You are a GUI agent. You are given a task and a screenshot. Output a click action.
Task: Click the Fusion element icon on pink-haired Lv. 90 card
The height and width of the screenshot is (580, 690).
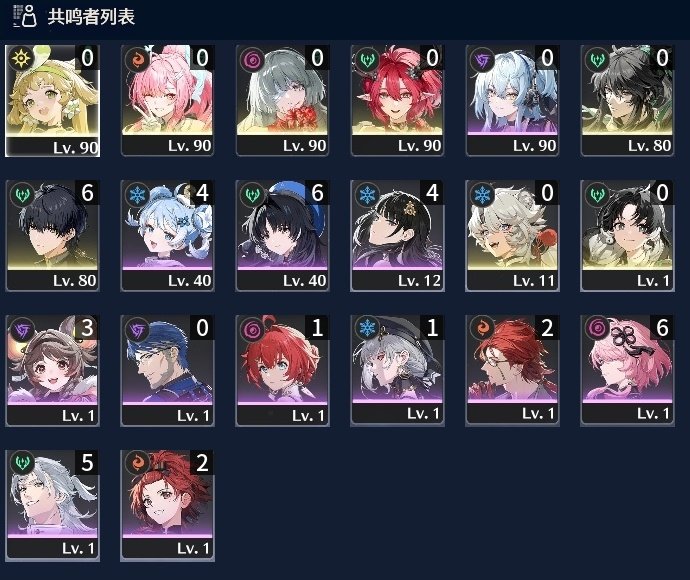point(137,59)
